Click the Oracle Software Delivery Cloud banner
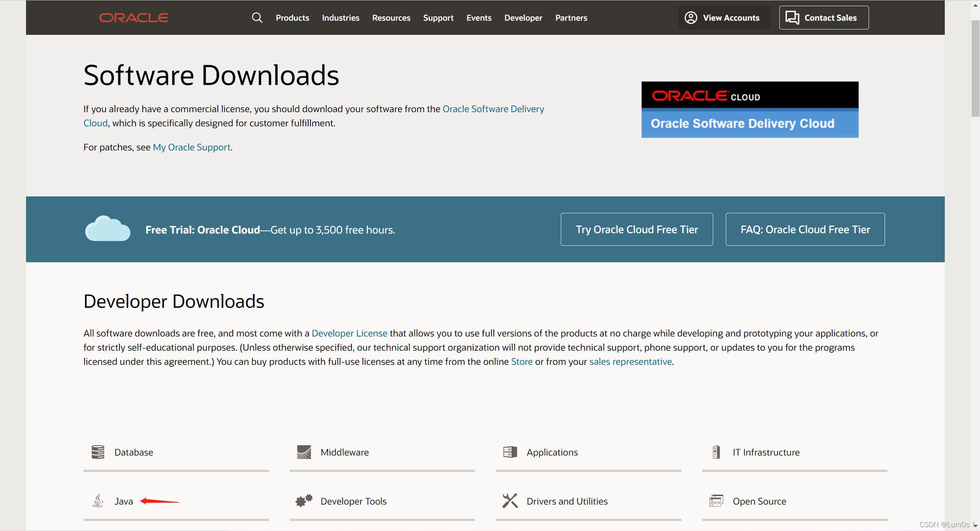Viewport: 980px width, 531px height. [x=750, y=109]
